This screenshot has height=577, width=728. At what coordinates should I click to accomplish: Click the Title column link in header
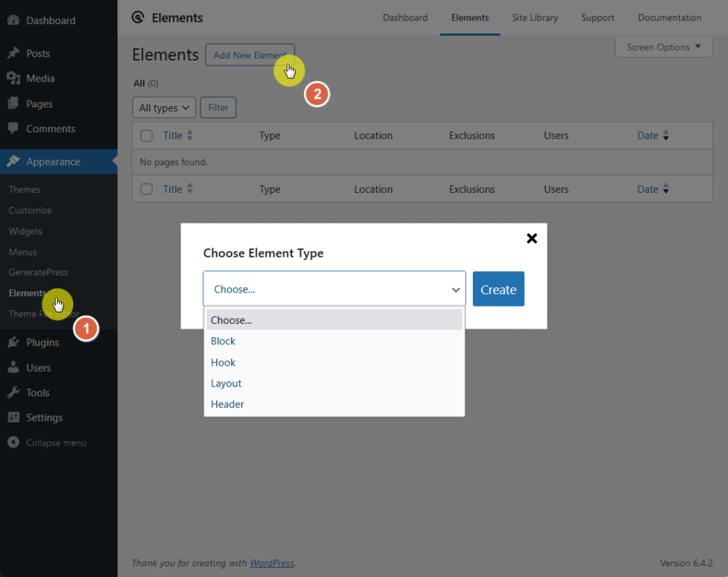pyautogui.click(x=172, y=135)
